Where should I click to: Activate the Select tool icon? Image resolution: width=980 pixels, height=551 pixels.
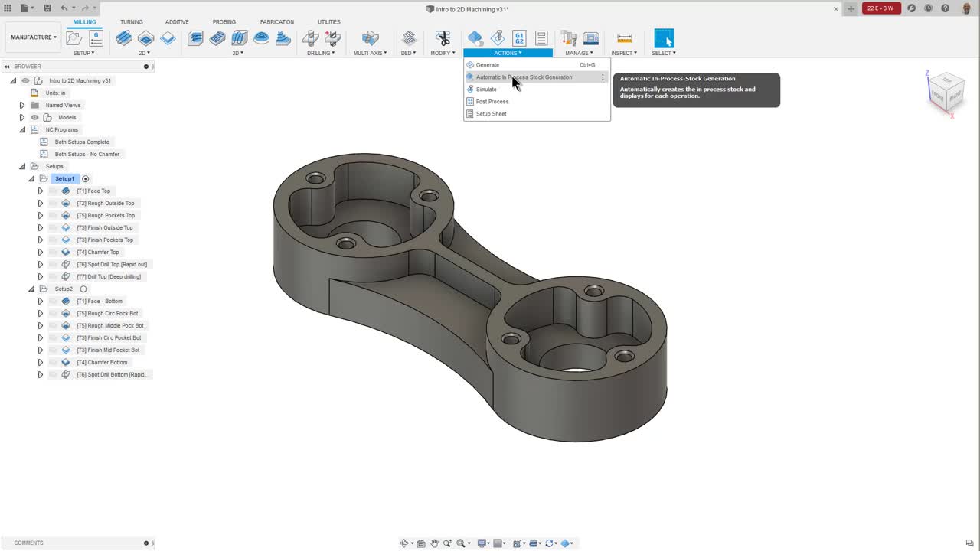point(664,37)
